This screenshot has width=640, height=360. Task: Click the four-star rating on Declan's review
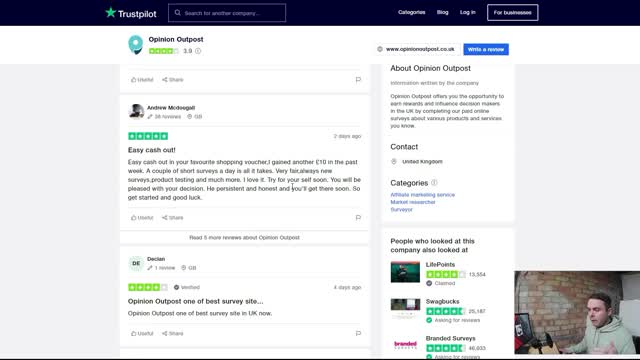(x=148, y=287)
